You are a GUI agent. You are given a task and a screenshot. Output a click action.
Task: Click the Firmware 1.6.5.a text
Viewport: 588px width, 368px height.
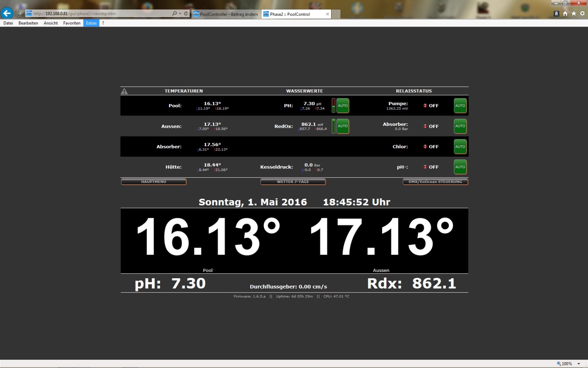coord(250,296)
